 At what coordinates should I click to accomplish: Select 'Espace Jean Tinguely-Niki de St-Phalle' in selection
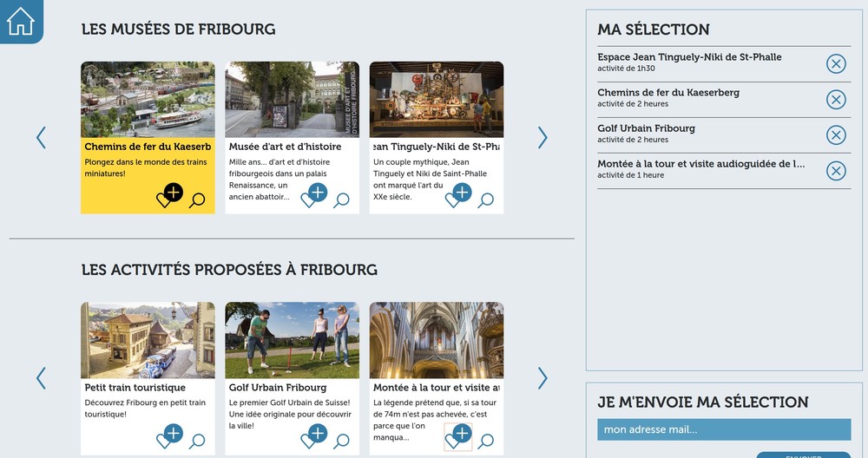689,57
